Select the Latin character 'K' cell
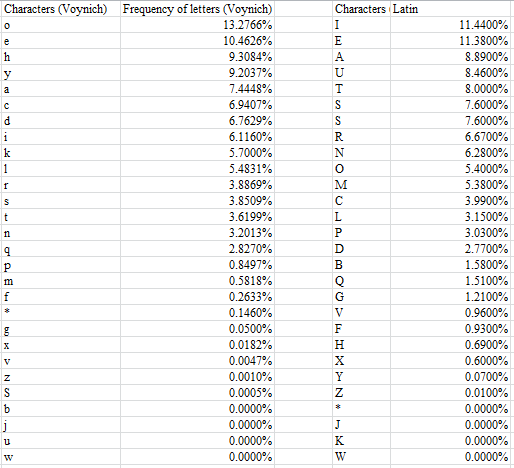The image size is (514, 468). [361, 441]
